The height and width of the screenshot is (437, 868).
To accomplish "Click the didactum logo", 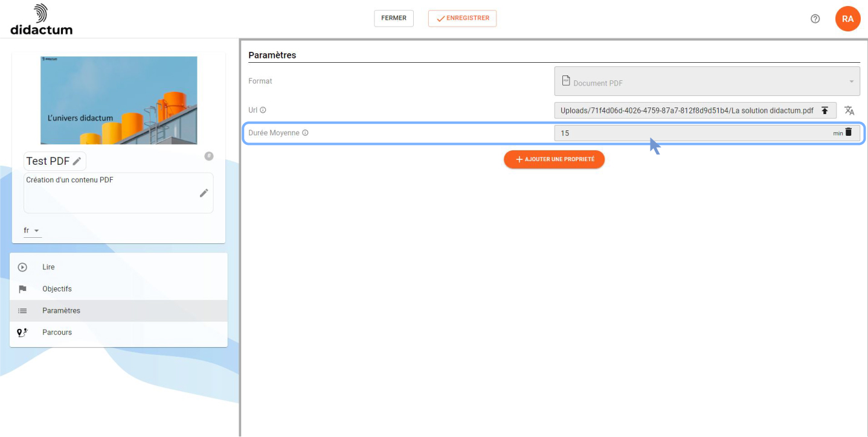I will point(41,19).
